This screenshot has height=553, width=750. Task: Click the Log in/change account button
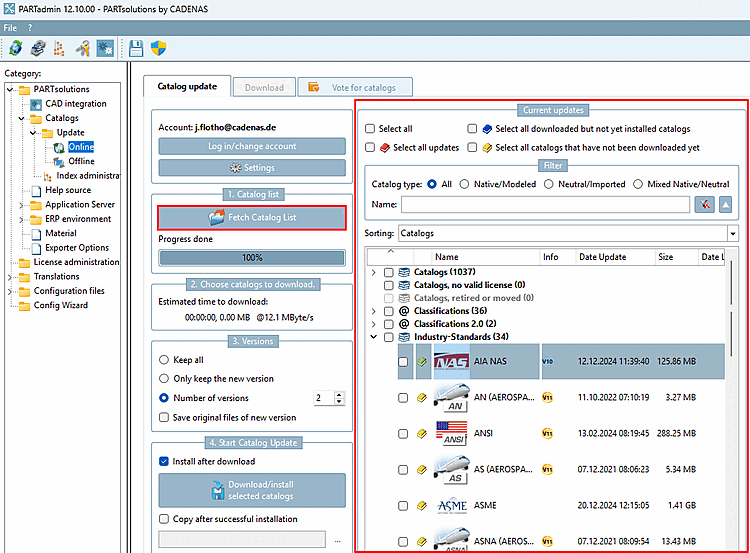point(251,146)
